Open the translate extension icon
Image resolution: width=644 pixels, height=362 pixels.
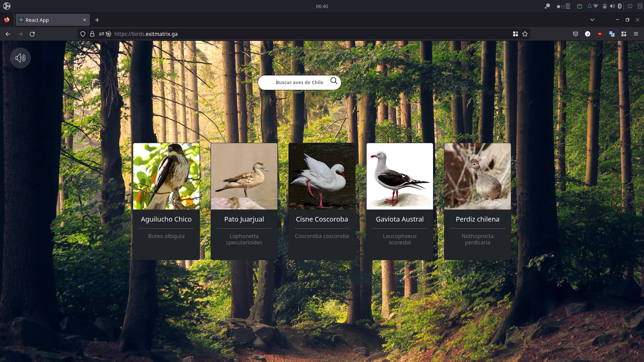tap(612, 34)
